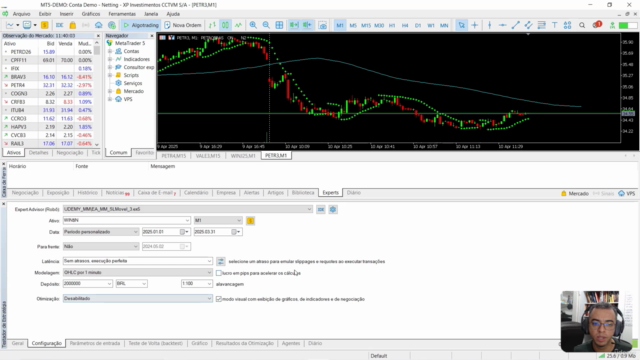640x360 pixels.
Task: Select the trendline drawing tool
Action: 515,25
